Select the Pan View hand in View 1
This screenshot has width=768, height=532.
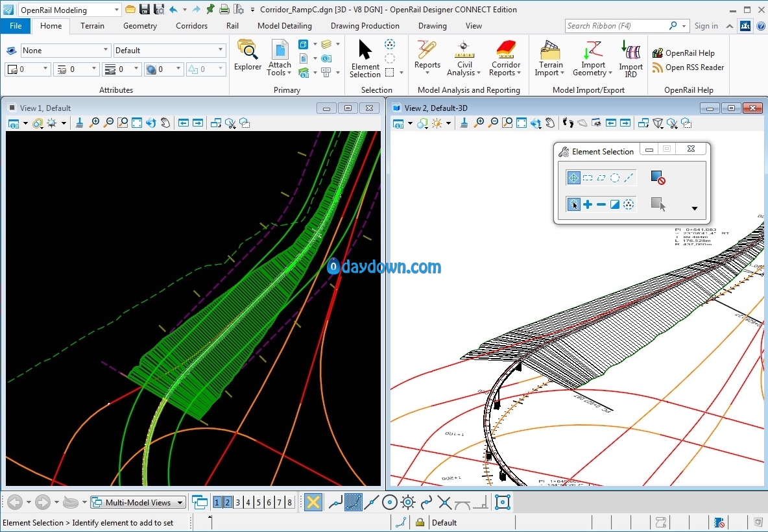point(165,123)
